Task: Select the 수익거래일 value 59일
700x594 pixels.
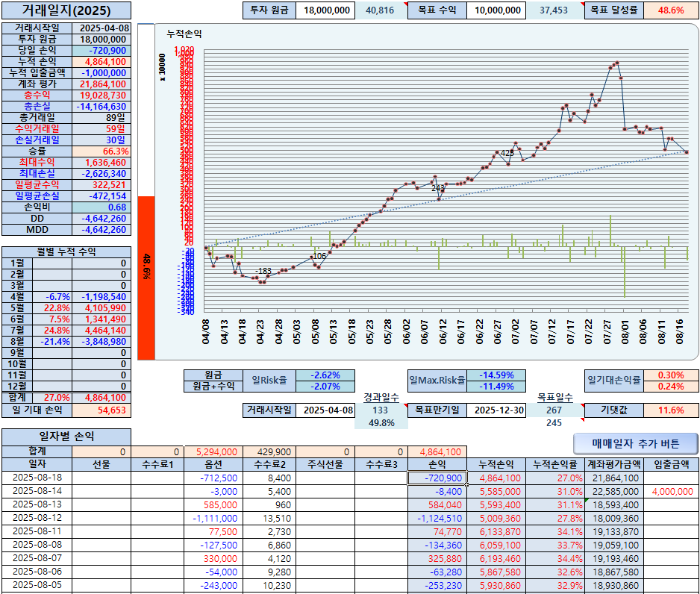Action: [101, 128]
